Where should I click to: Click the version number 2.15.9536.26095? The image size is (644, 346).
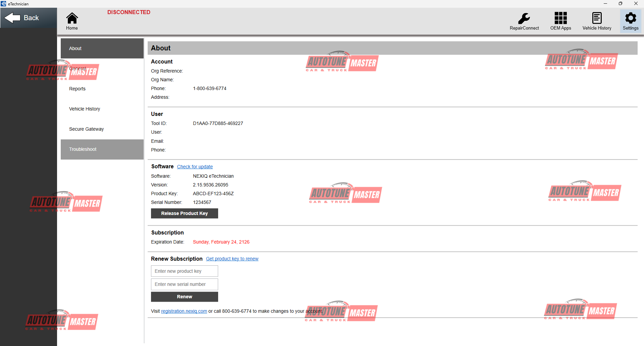[210, 185]
